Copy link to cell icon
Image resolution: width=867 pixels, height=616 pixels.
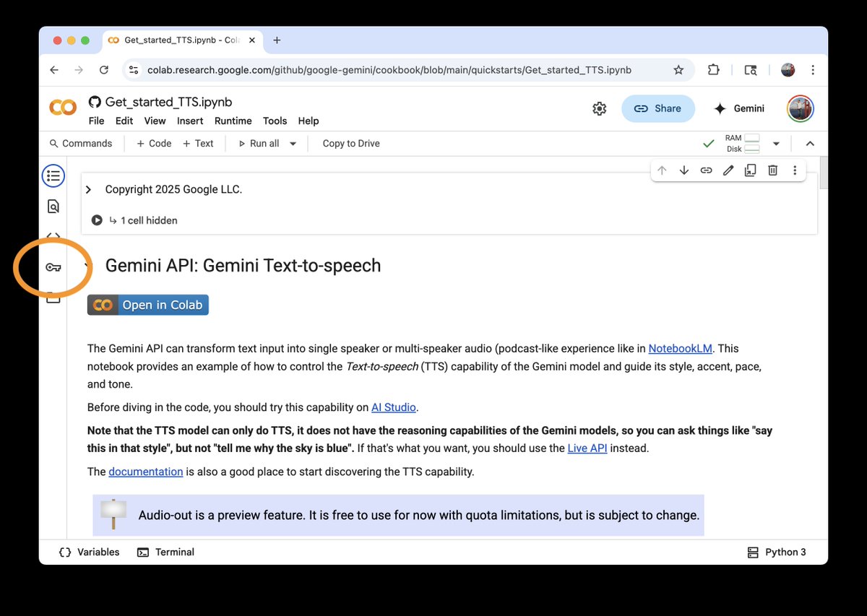pos(706,170)
